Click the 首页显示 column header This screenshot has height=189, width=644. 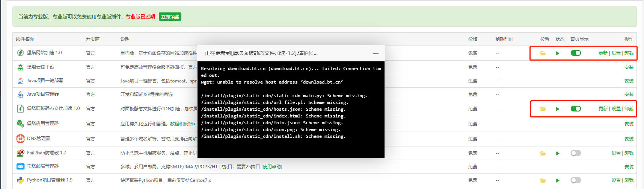click(579, 39)
